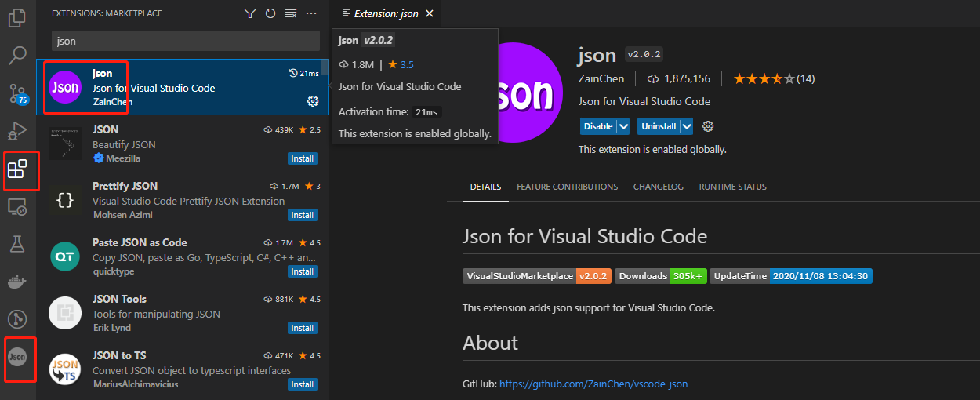The width and height of the screenshot is (980, 400).
Task: Select Prettify JSON list title
Action: tap(125, 186)
